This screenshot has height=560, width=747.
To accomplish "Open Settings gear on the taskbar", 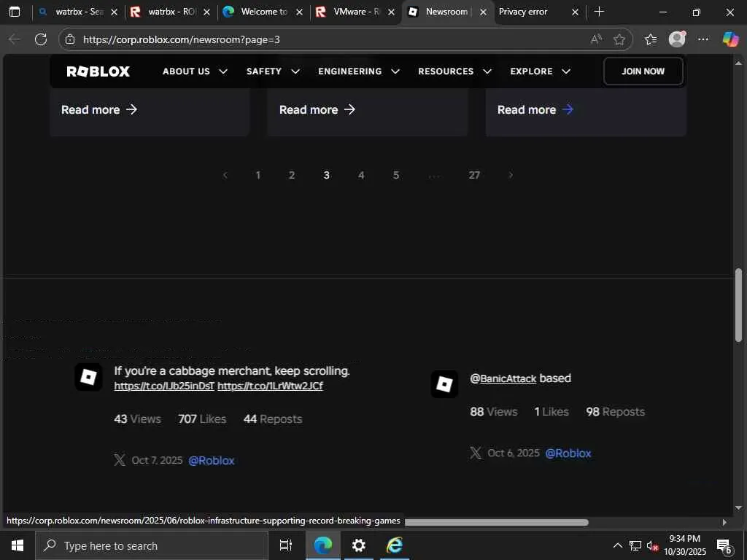I will coord(358,545).
